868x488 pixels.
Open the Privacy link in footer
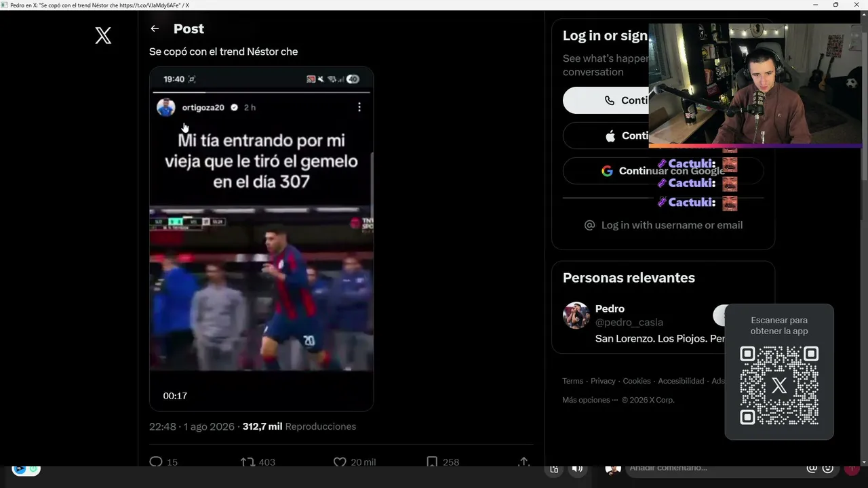603,381
